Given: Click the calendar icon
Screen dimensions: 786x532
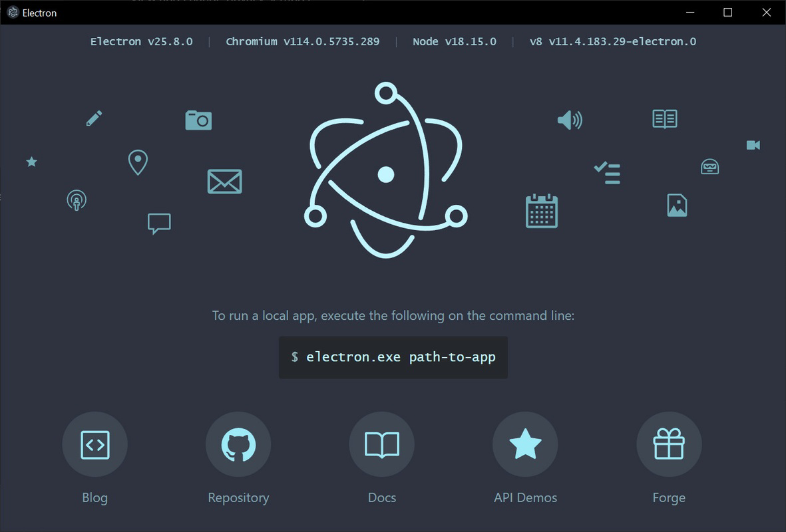Looking at the screenshot, I should [542, 211].
